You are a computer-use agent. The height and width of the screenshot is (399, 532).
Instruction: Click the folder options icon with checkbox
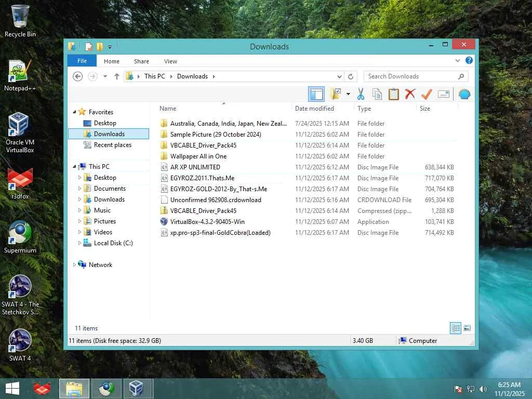[336, 94]
